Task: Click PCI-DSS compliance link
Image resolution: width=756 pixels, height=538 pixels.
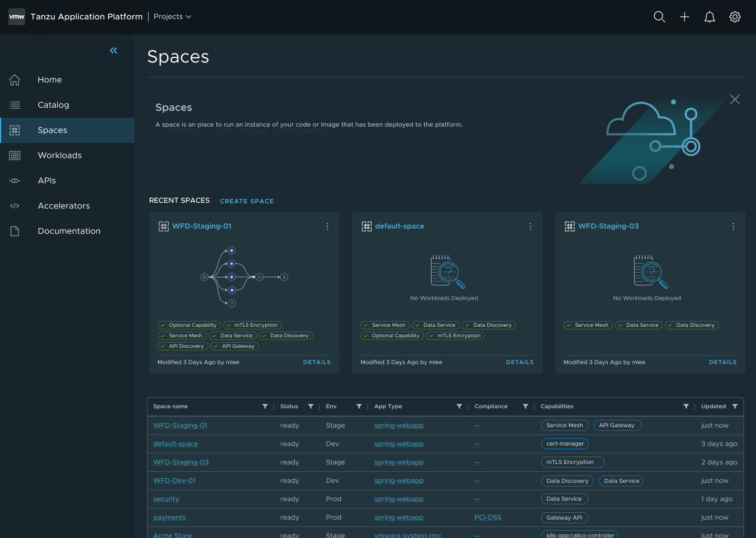Action: [488, 518]
